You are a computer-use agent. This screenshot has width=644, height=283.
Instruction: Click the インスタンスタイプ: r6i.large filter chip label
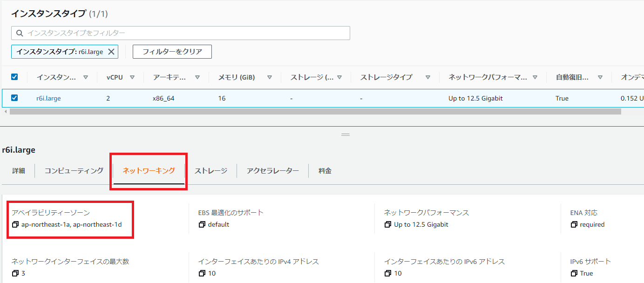(x=60, y=52)
